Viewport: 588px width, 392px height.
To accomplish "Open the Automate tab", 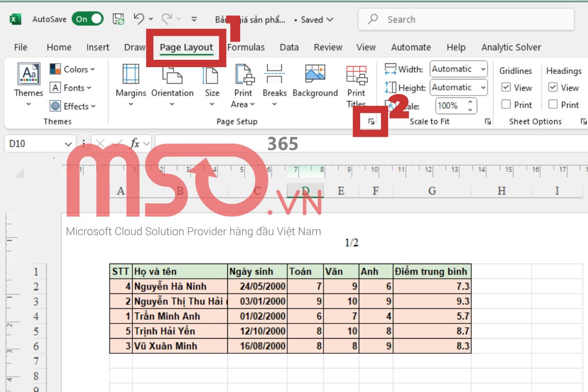I will [411, 48].
